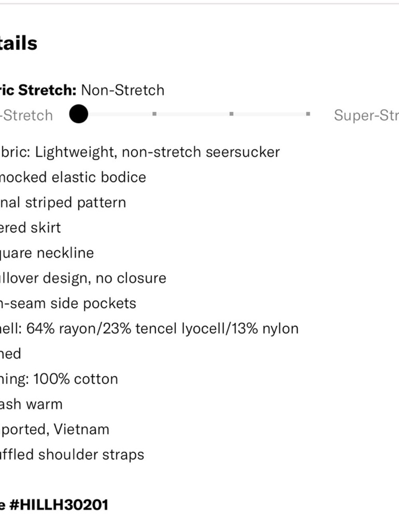Click the tiered skirt detail line
399x532 pixels.
tap(30, 227)
